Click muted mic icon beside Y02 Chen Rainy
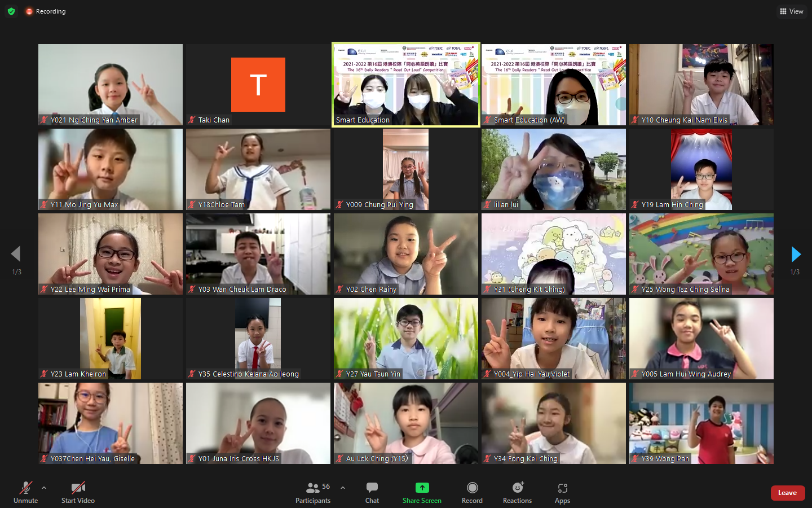 pos(339,289)
